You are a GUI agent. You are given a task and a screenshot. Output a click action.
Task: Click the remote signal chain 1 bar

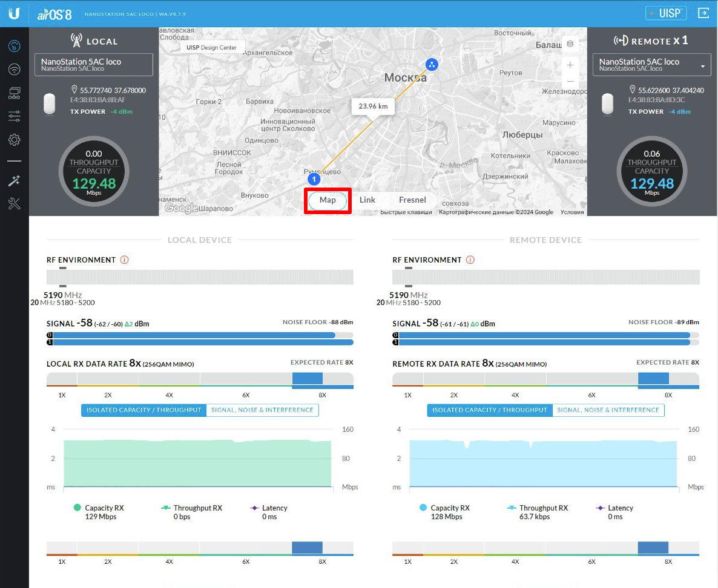tap(546, 342)
